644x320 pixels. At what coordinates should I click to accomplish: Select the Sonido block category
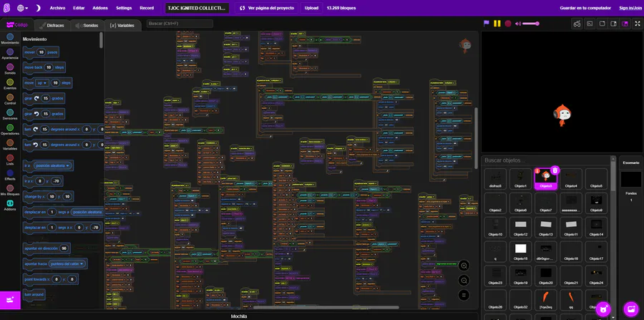(x=10, y=69)
